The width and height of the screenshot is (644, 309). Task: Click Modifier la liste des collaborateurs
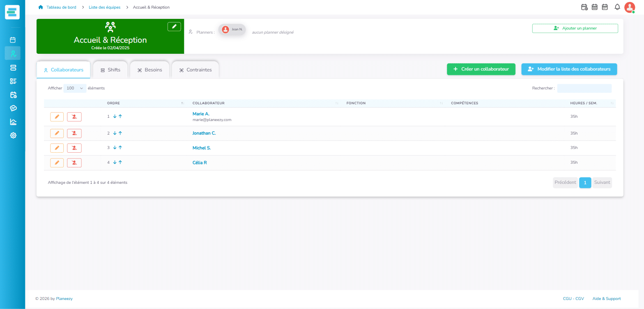pos(569,69)
